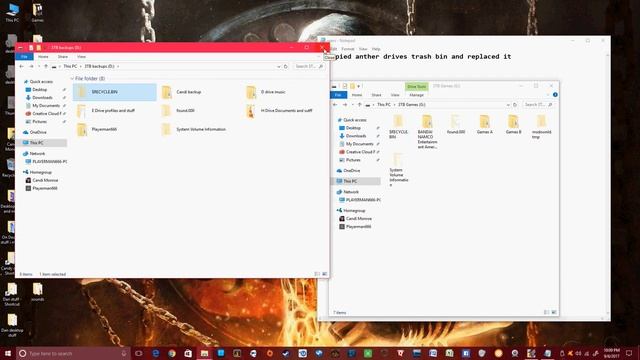The image size is (640, 360).
Task: Switch backups window to details view
Action: coord(317,274)
